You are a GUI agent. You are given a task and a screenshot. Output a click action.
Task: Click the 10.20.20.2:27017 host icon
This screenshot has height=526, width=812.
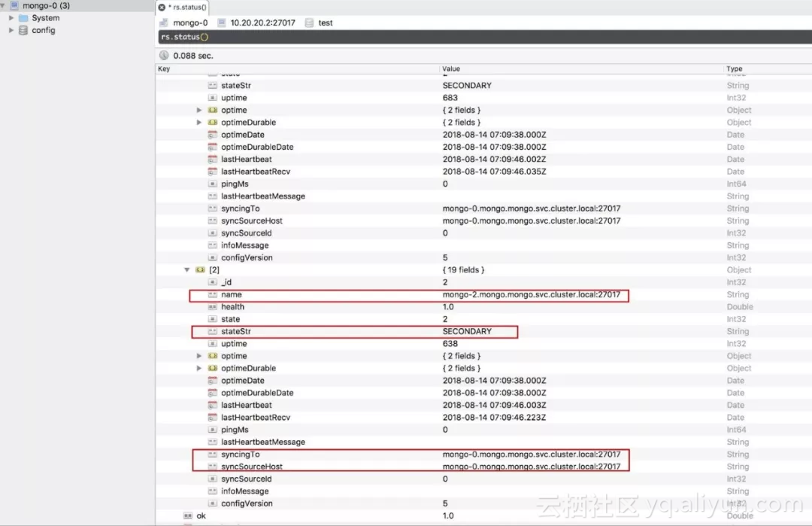(x=222, y=23)
